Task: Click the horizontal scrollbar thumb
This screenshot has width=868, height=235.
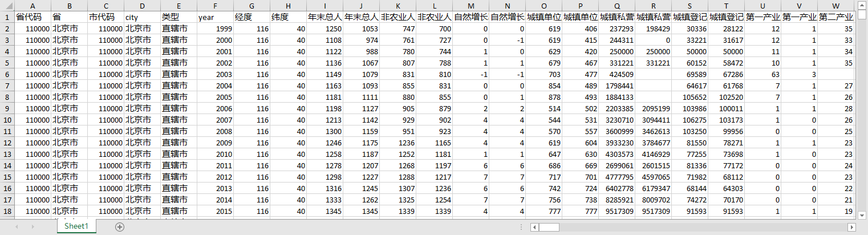Action: pos(549,227)
